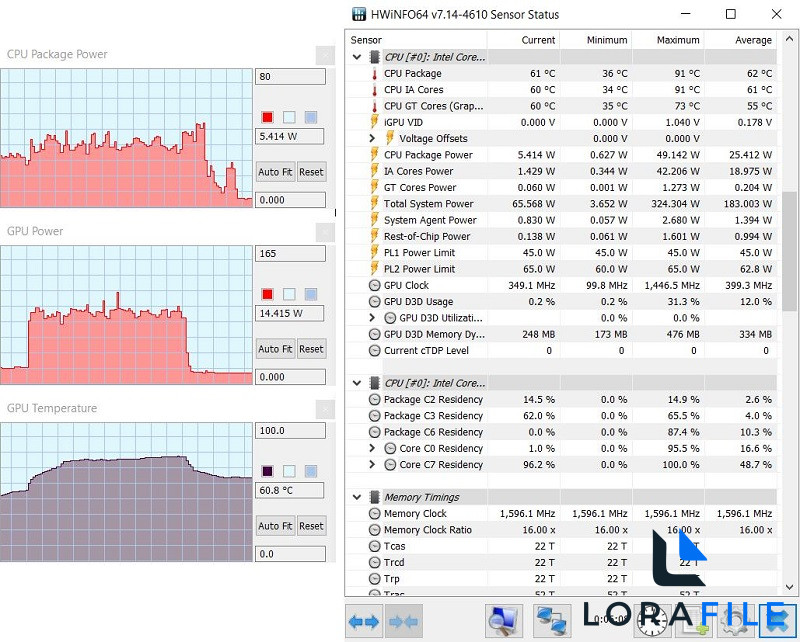This screenshot has width=800, height=642.
Task: Click the expand sensor columns arrows button
Action: coord(364,621)
